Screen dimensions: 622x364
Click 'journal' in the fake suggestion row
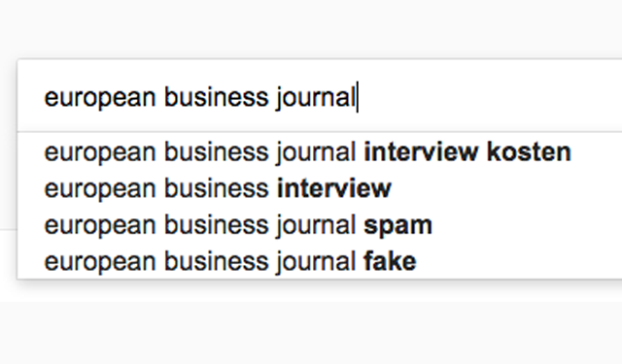316,262
